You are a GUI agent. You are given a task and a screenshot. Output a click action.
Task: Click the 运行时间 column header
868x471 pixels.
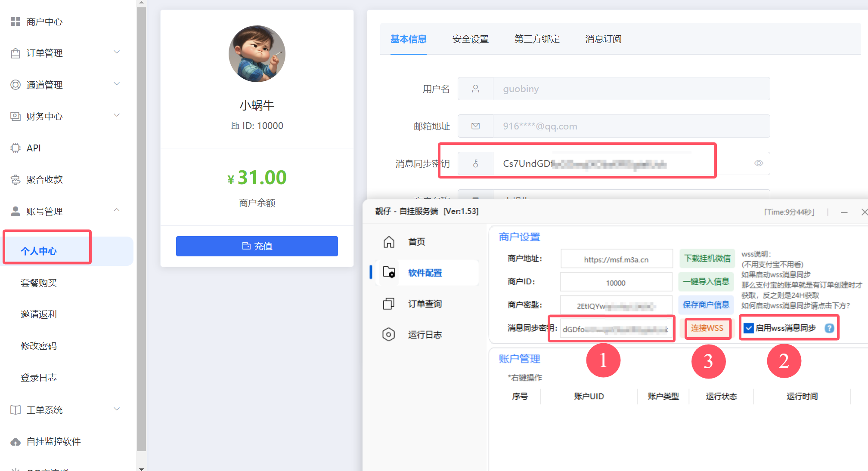click(802, 396)
